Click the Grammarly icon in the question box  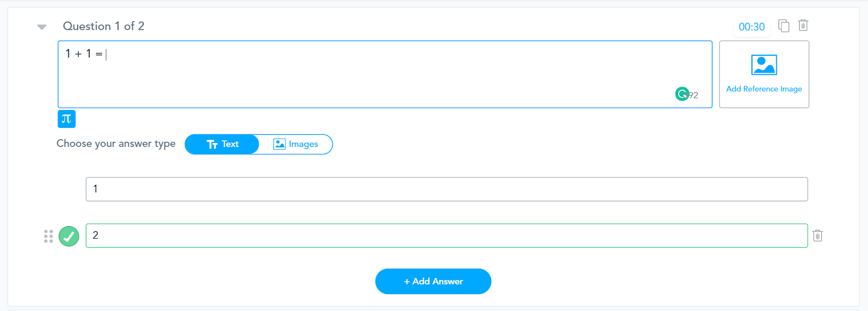click(x=682, y=94)
